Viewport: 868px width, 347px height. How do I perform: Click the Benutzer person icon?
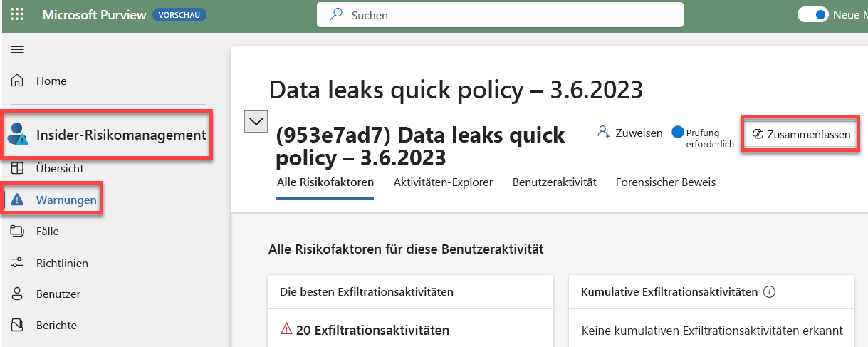tap(18, 294)
